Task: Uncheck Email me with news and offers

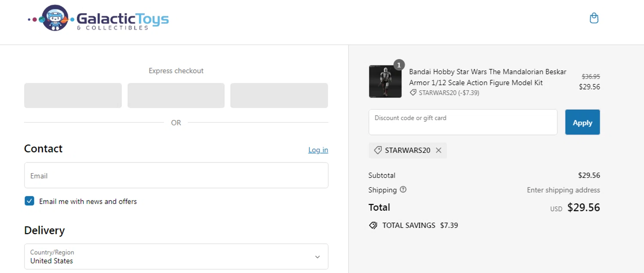Action: [x=29, y=201]
